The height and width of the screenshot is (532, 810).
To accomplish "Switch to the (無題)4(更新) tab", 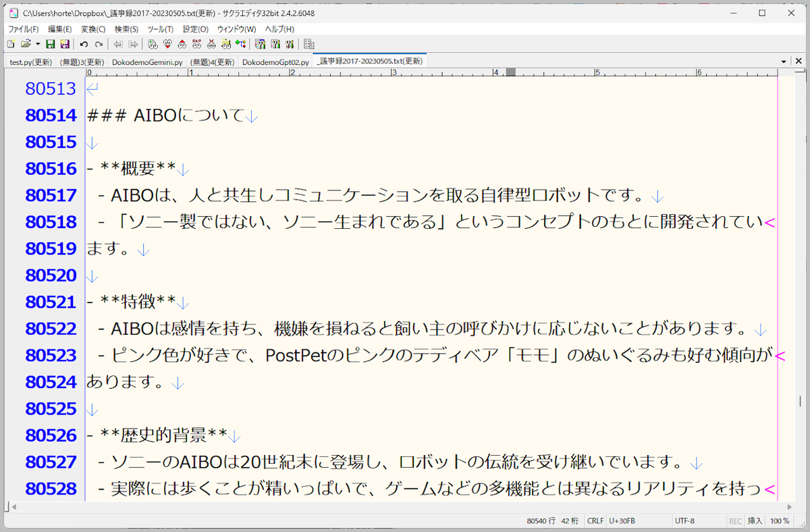I will point(212,61).
